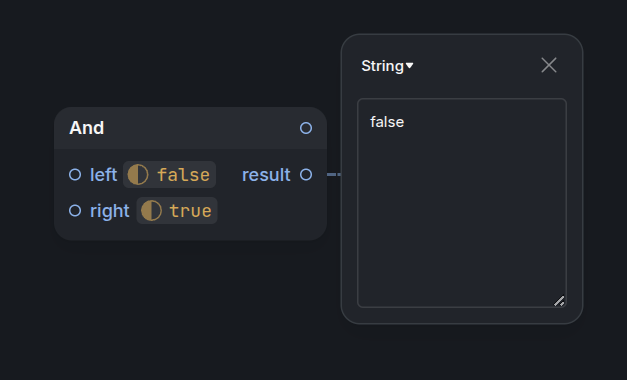Click the right input label
The image size is (627, 380).
(x=110, y=211)
